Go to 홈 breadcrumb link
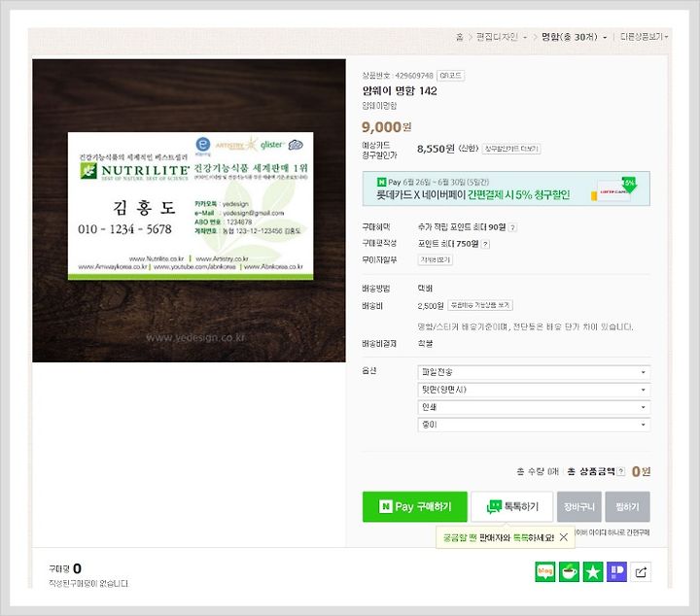 point(459,37)
